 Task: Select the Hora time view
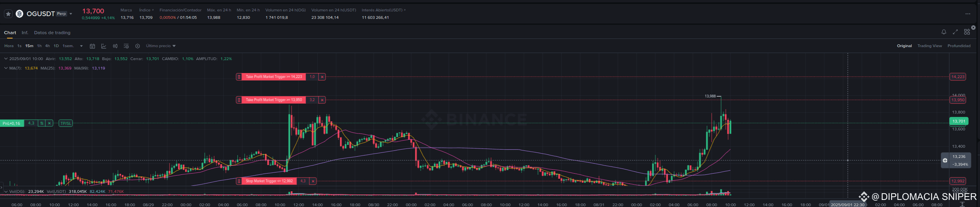point(9,46)
